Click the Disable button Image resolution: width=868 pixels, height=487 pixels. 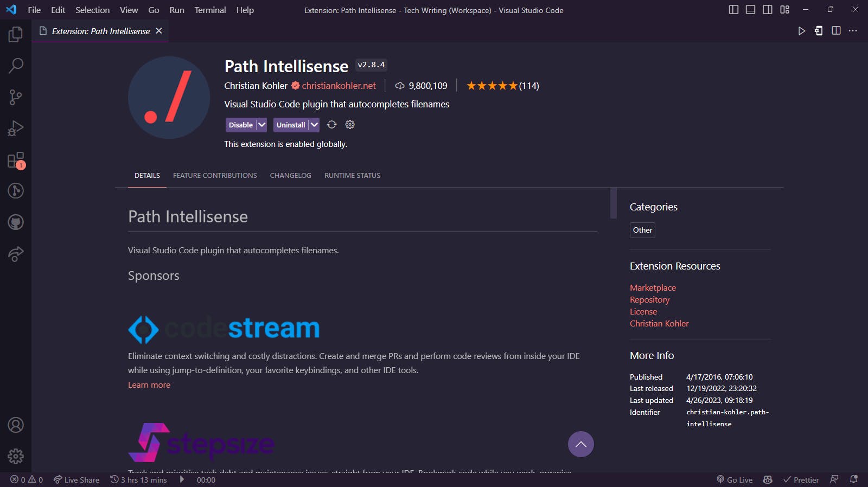[x=241, y=125]
